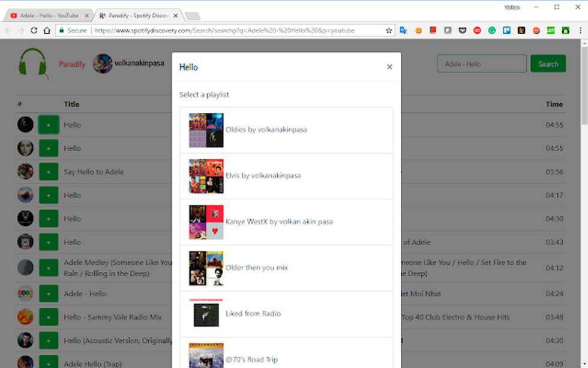The height and width of the screenshot is (368, 588).
Task: Click the Liked from Radio cover thumbnail
Action: (206, 314)
